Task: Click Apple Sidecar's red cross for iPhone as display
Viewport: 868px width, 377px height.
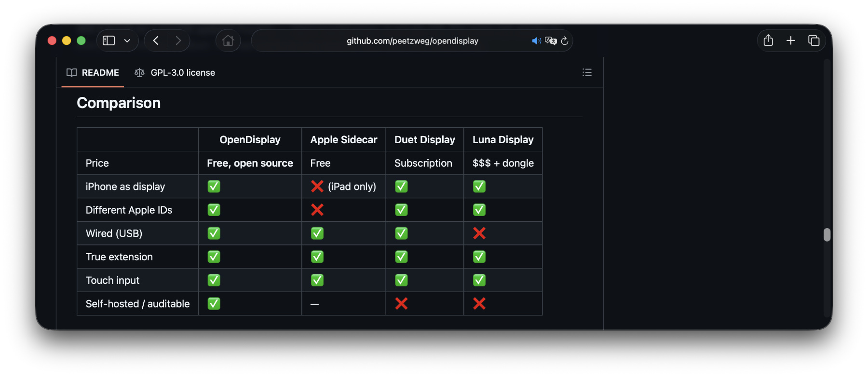Action: [317, 187]
